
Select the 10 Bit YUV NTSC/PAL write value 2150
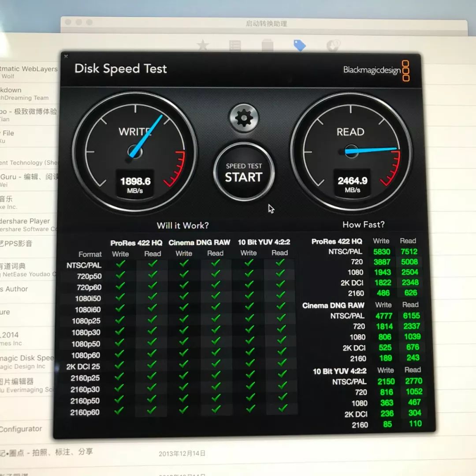pyautogui.click(x=386, y=381)
